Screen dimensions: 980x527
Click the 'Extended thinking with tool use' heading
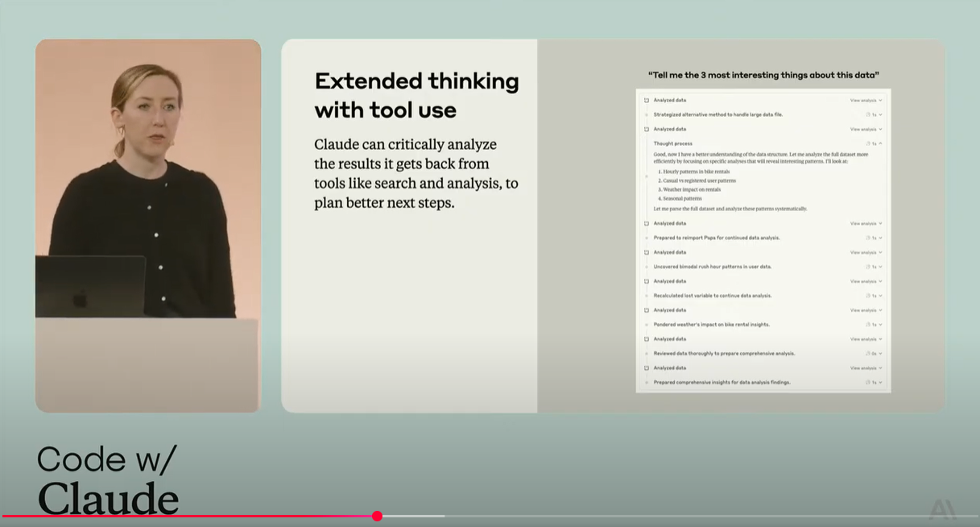click(x=416, y=95)
